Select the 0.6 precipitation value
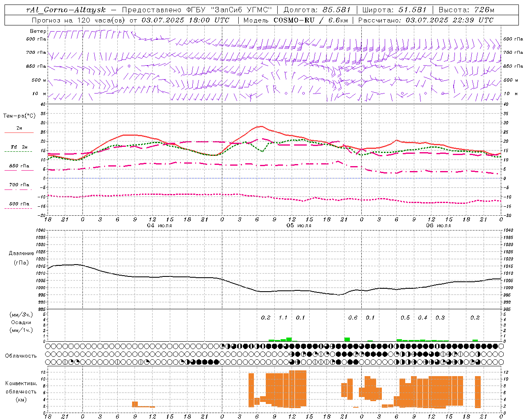This screenshot has width=525, height=420. (x=353, y=318)
